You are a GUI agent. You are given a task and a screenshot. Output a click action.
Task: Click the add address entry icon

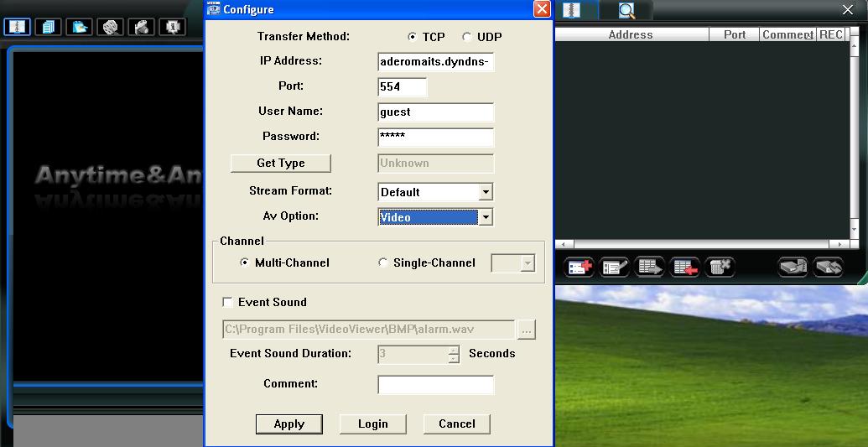[579, 267]
